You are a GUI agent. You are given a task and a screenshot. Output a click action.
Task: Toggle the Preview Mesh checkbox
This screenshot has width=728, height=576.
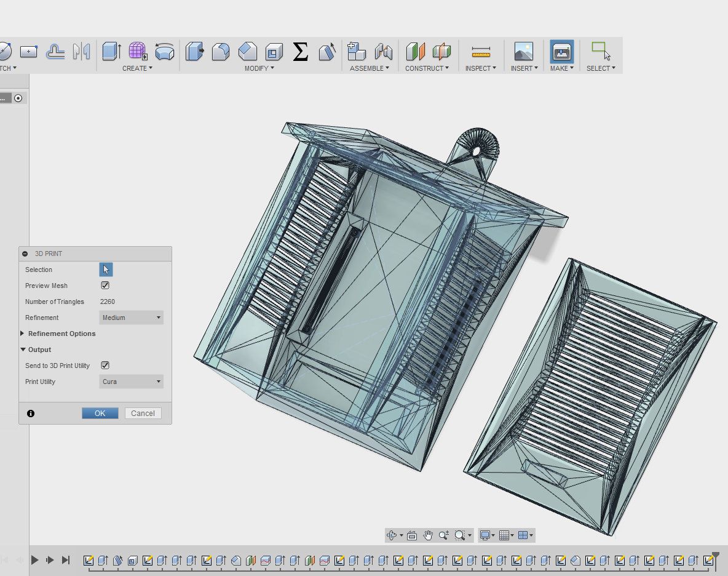point(105,286)
